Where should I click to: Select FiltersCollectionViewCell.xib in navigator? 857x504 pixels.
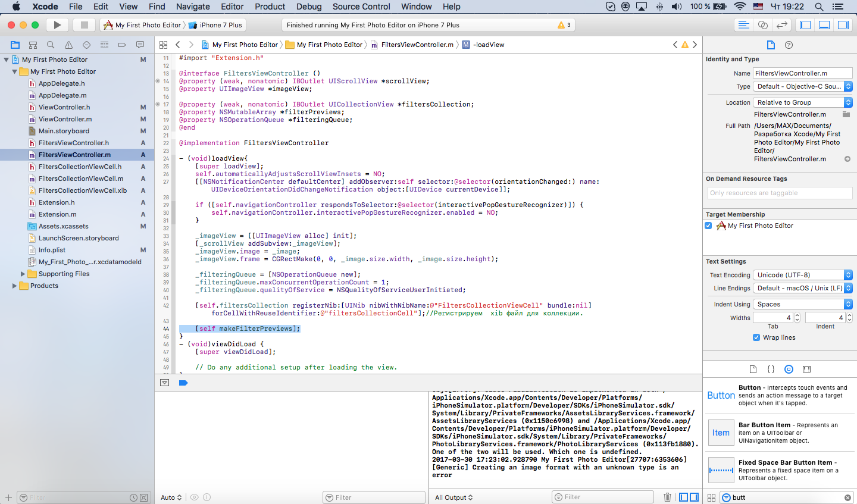coord(82,190)
